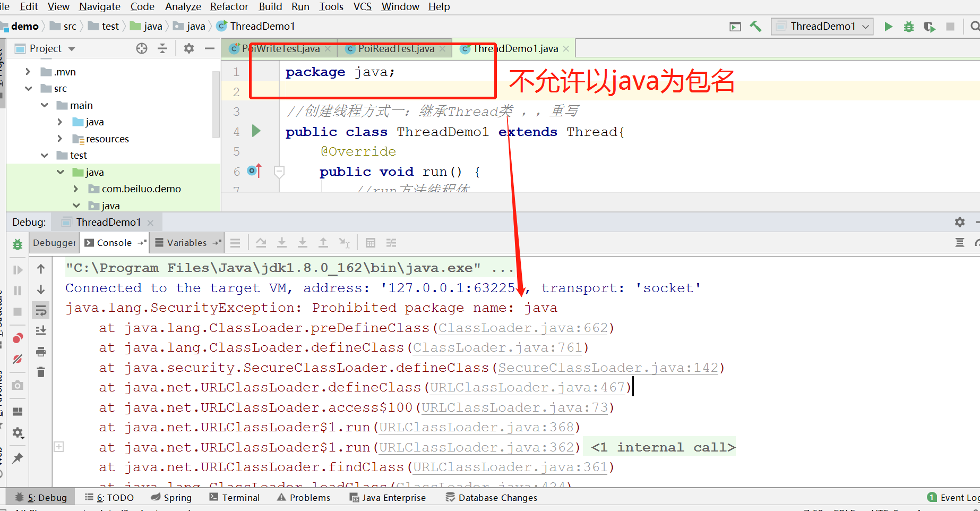Click the Step Out debugger icon
The width and height of the screenshot is (980, 511).
[323, 243]
